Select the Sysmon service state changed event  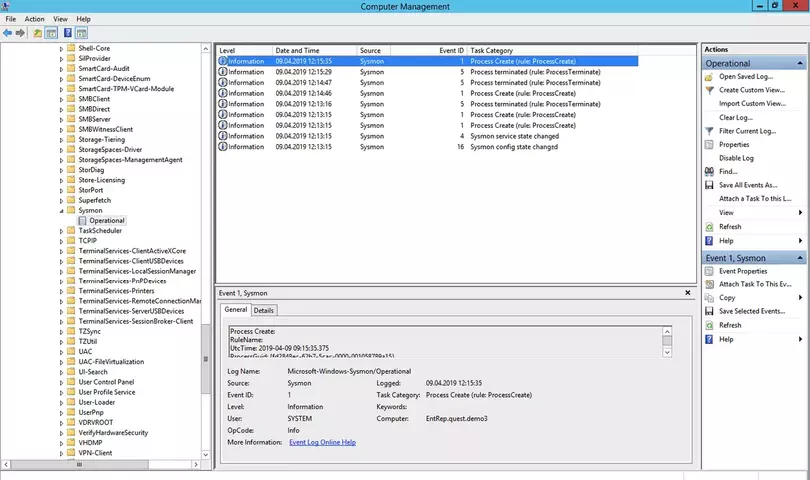(x=428, y=136)
